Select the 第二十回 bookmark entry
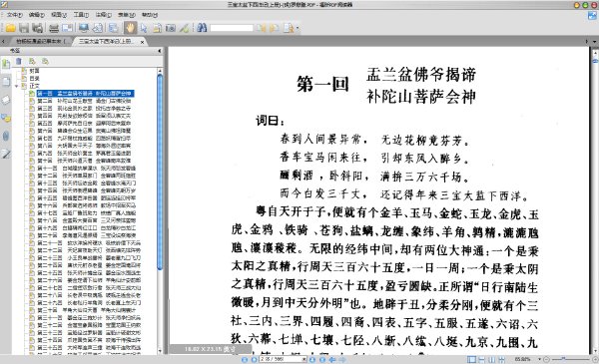 (86, 235)
